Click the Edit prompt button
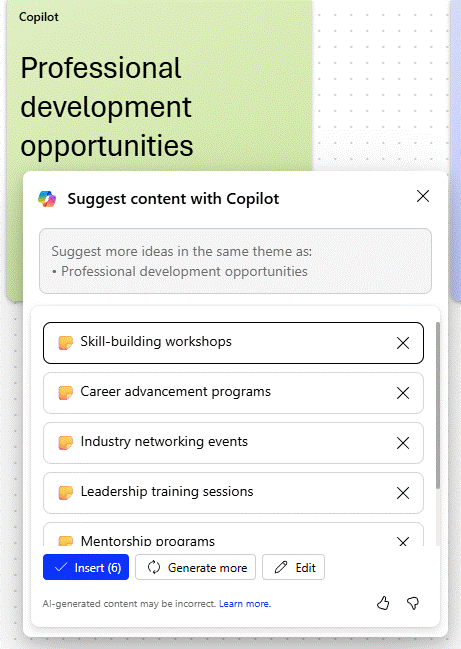This screenshot has height=649, width=461. click(x=293, y=567)
